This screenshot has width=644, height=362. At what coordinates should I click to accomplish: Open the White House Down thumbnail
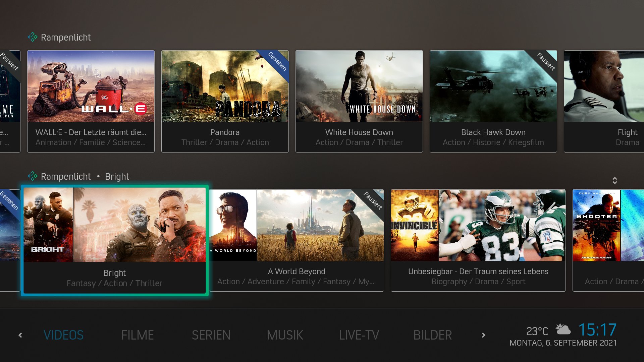pos(359,86)
